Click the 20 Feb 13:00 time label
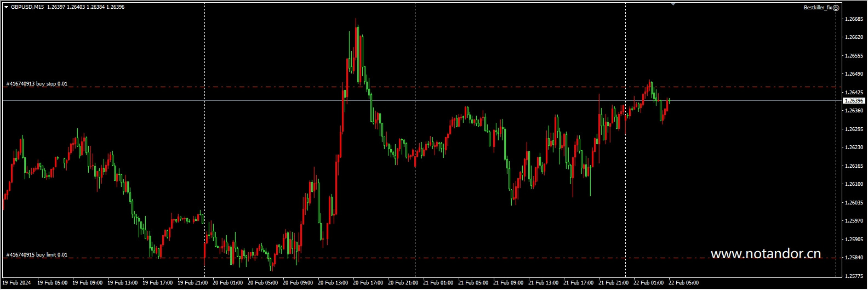 [333, 283]
